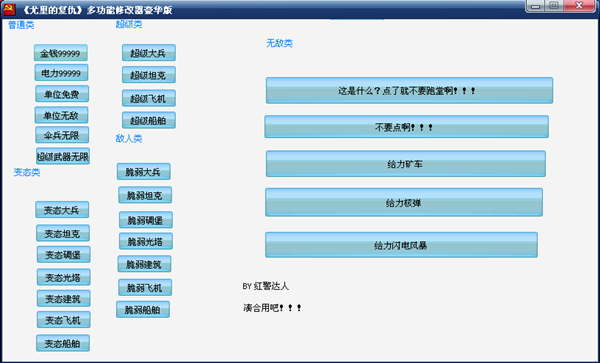Click 变态建筑 button
The width and height of the screenshot is (600, 363).
(64, 298)
